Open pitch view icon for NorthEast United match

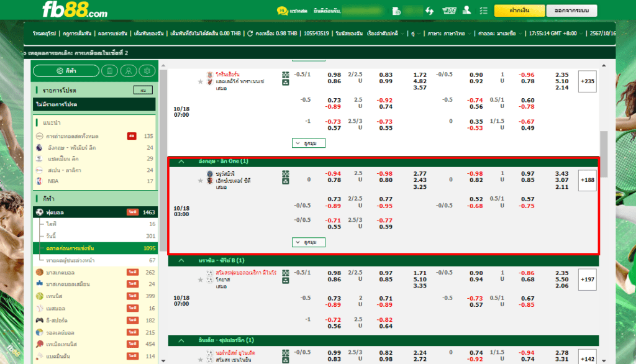(x=286, y=353)
